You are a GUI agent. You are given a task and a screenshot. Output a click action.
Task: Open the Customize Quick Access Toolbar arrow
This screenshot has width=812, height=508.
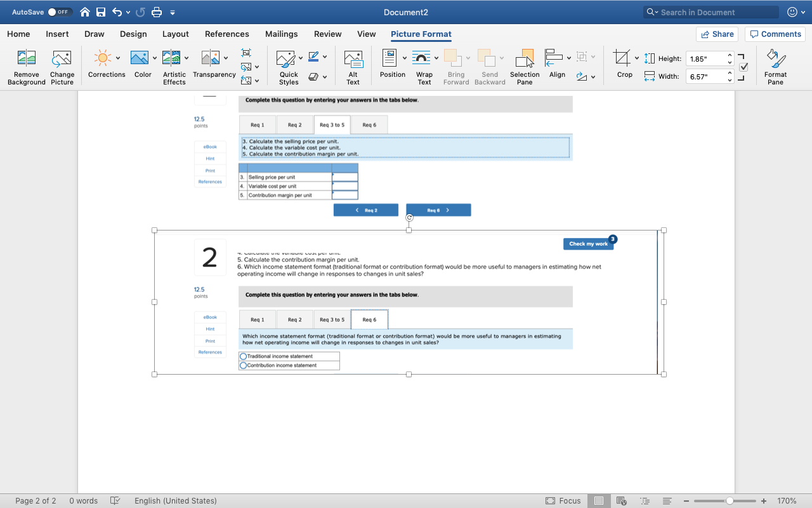click(173, 12)
